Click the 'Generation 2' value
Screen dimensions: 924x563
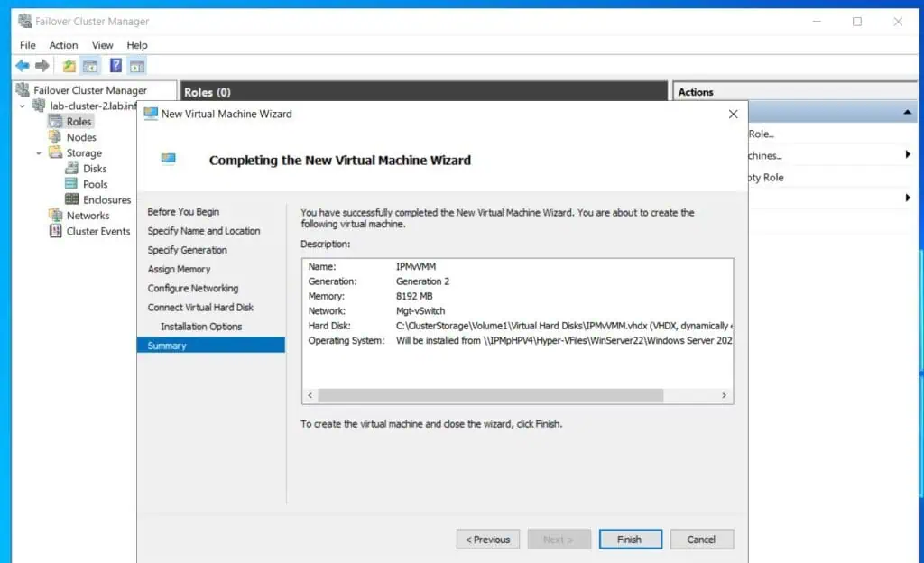click(422, 281)
